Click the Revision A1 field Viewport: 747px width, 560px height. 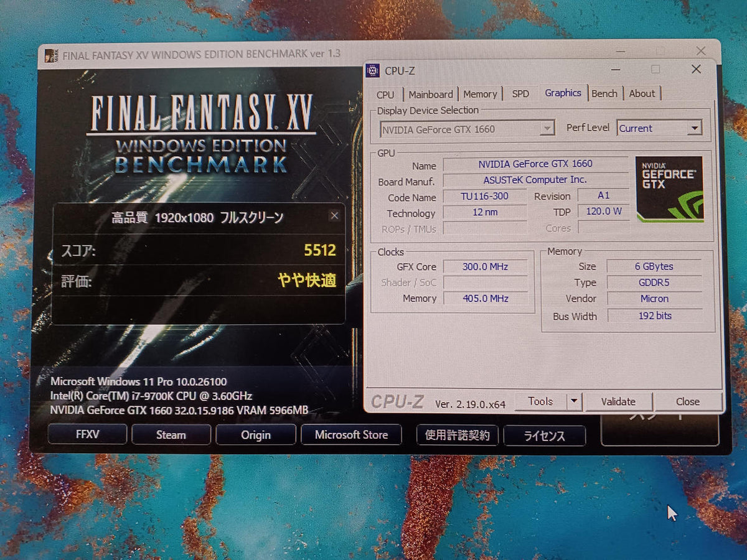[x=603, y=195]
